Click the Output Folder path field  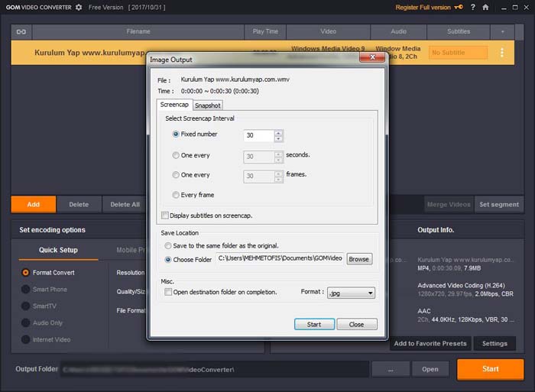(215, 369)
